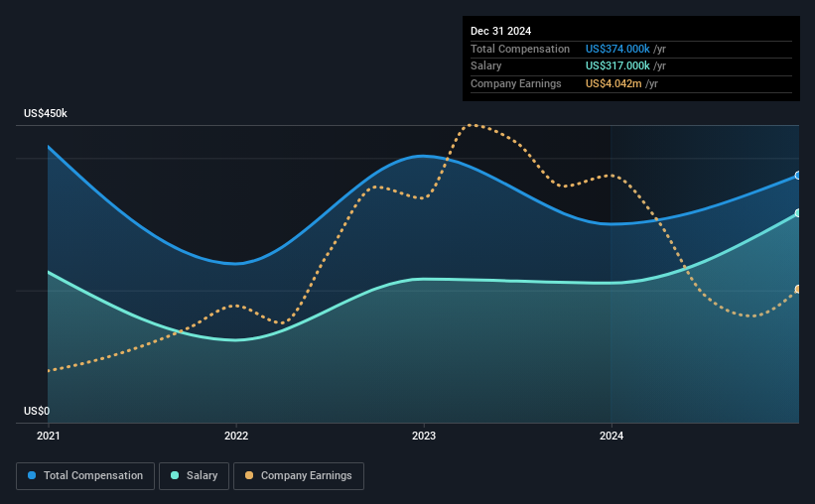Click the orange Company Earnings legend dot
The height and width of the screenshot is (504, 815).
(x=249, y=475)
